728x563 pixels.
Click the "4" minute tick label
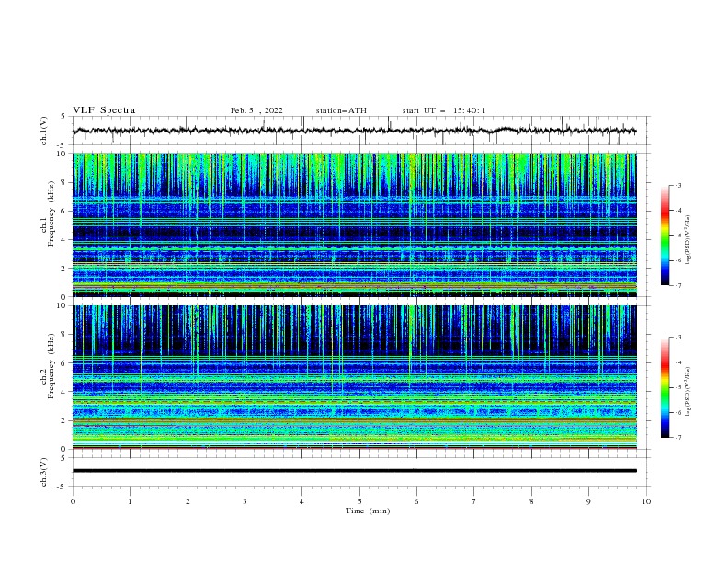coord(301,501)
